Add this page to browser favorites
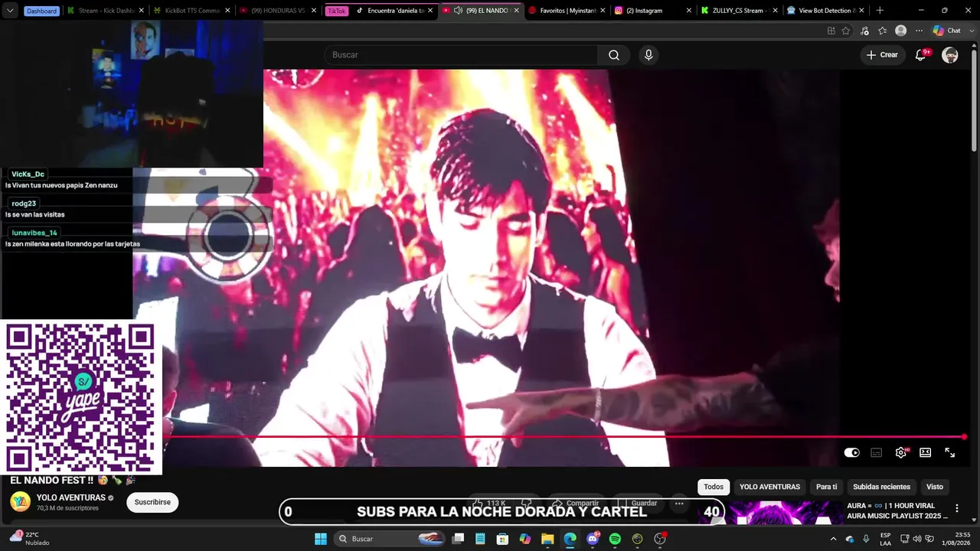 (846, 31)
